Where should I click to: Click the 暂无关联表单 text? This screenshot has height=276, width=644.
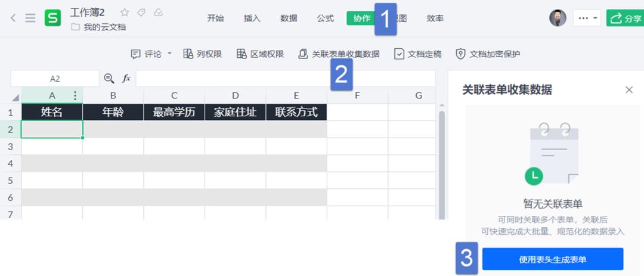pyautogui.click(x=553, y=204)
